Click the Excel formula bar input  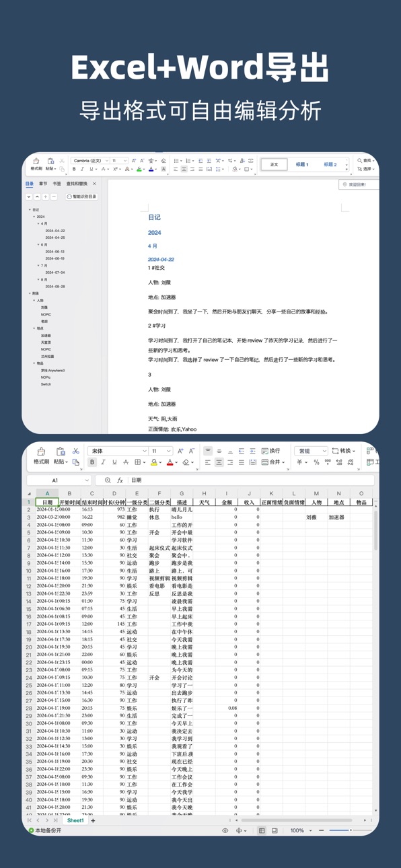[x=251, y=480]
